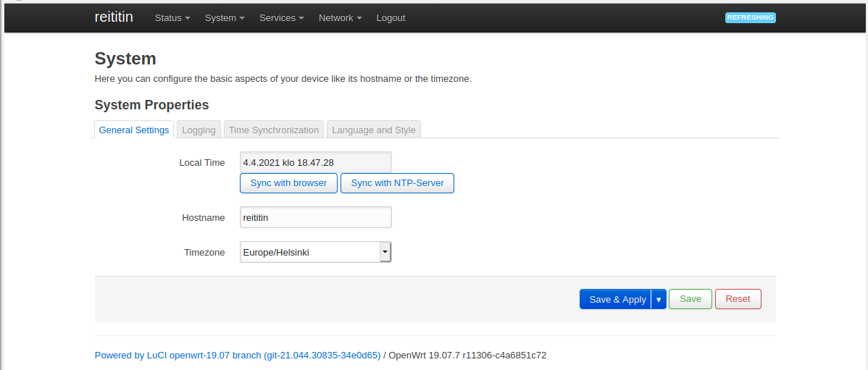Click the red Reset button
Screen dimensions: 868x370
[x=738, y=299]
